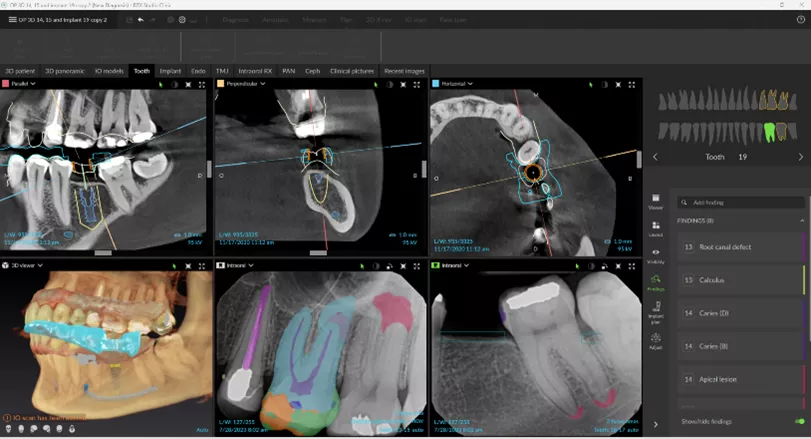The image size is (811, 439).
Task: Open the Viewer panel in the sidebar
Action: click(656, 201)
